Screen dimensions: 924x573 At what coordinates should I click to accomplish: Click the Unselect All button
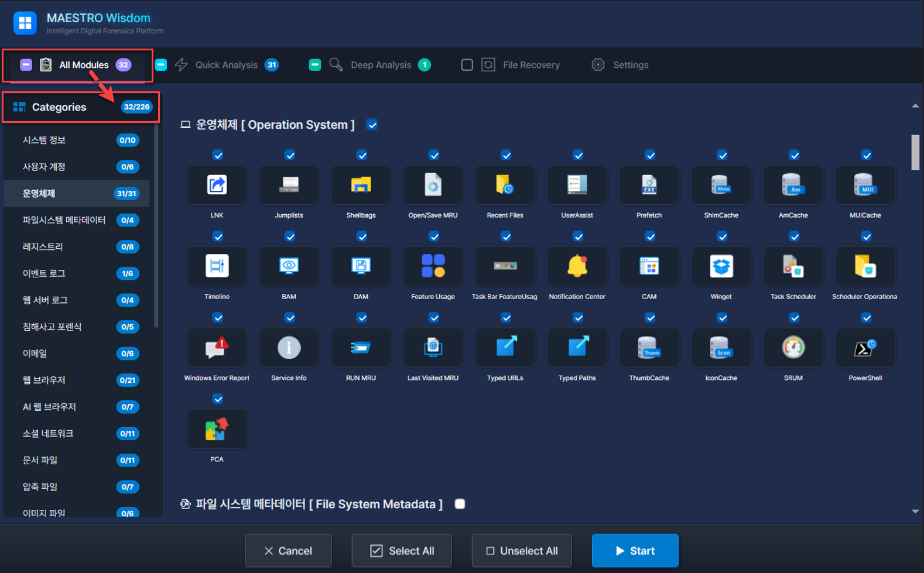(521, 551)
